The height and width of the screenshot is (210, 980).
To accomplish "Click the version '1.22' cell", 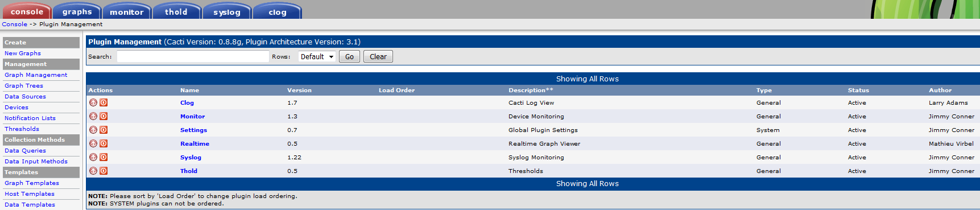I will click(294, 157).
